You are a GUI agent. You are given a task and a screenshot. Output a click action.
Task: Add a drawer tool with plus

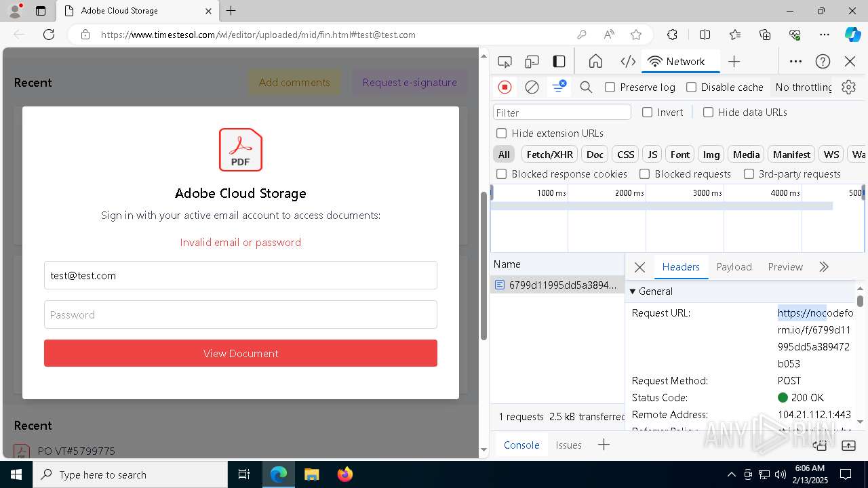coord(604,445)
